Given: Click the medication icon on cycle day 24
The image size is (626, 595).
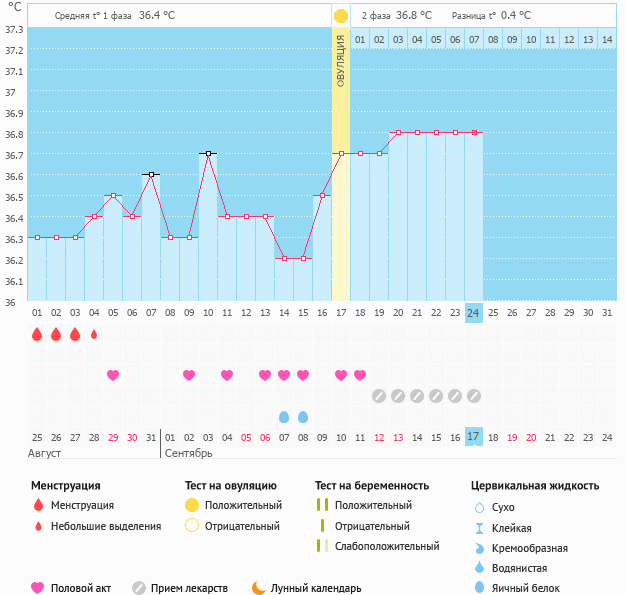Looking at the screenshot, I should (474, 396).
